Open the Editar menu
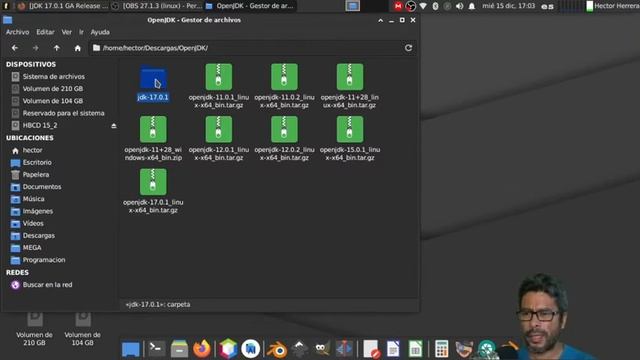The image size is (640, 360). [45, 32]
